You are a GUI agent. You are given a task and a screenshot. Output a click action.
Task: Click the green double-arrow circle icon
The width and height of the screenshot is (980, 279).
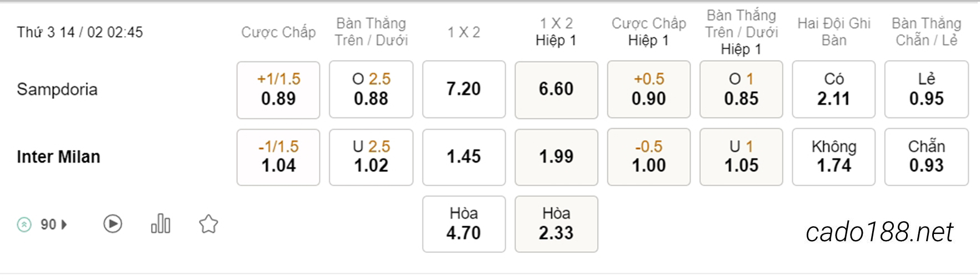(24, 225)
